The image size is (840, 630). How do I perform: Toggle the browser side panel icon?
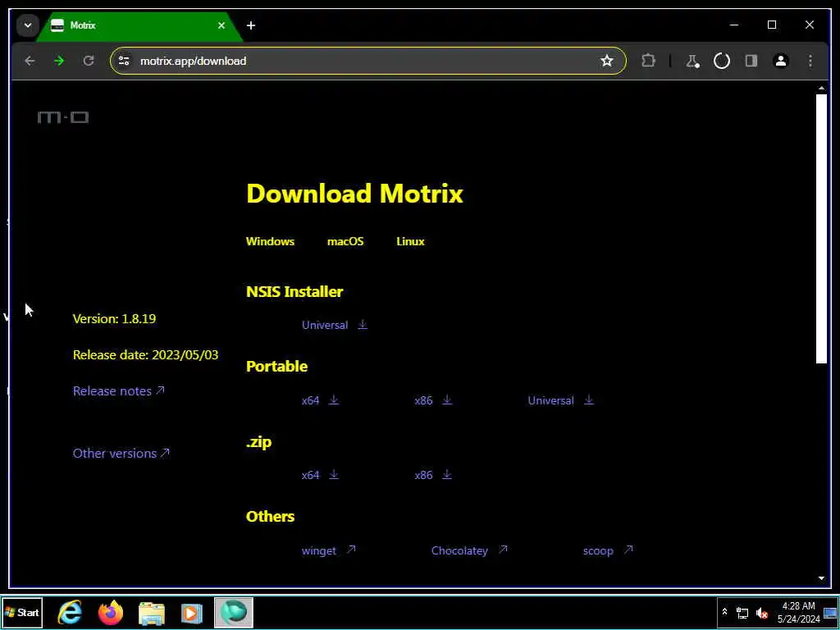[751, 61]
